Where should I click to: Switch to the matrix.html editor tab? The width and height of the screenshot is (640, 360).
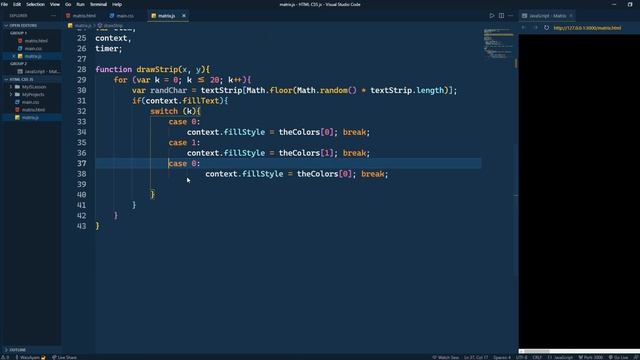click(81, 16)
